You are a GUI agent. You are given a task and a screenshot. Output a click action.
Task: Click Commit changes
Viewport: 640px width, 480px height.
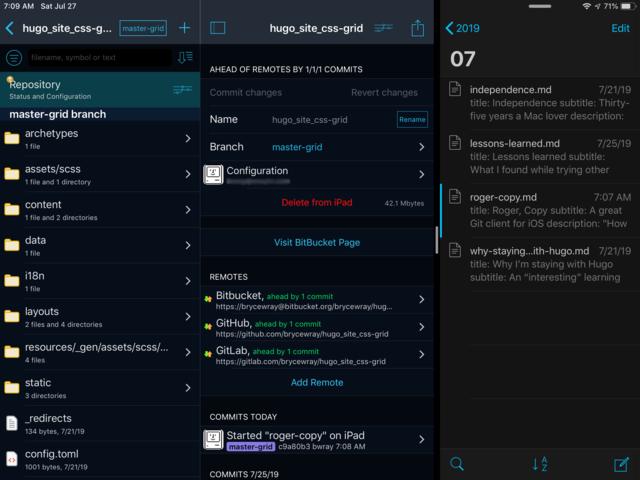pyautogui.click(x=246, y=93)
